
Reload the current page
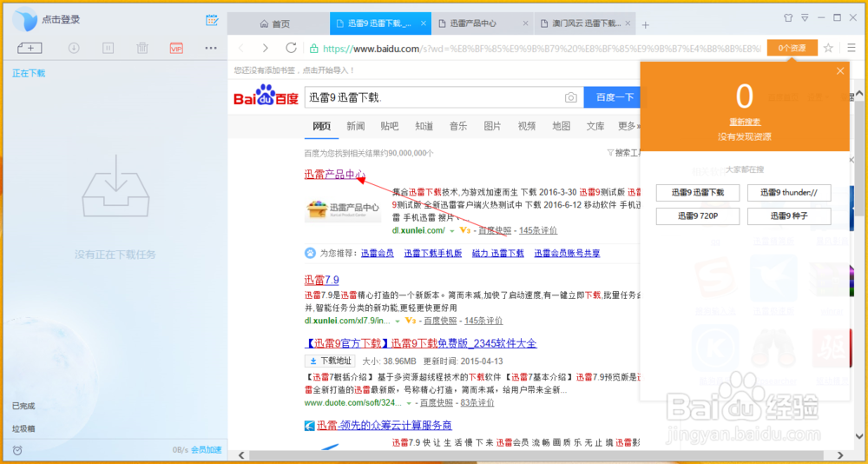coord(291,48)
